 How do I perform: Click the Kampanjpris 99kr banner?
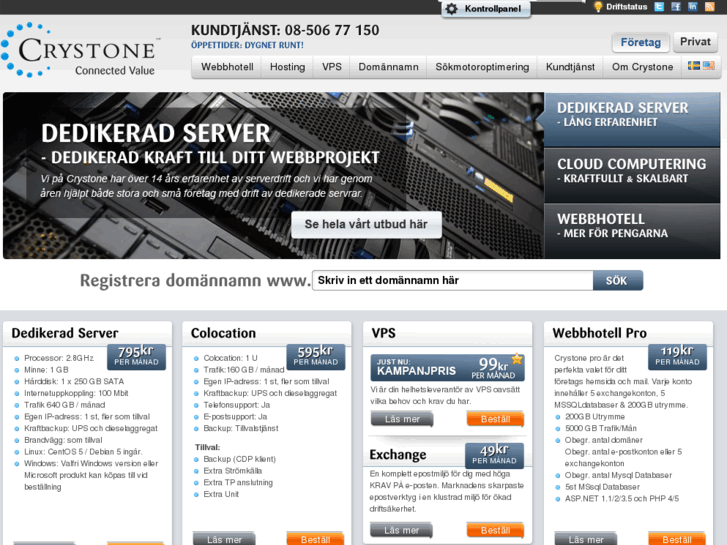pos(447,367)
